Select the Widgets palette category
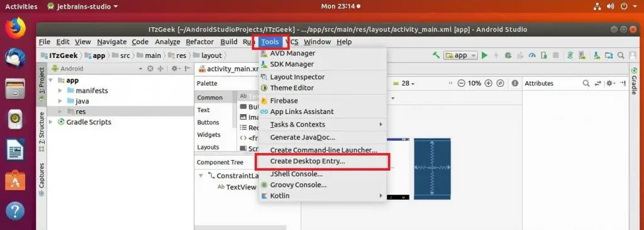 click(209, 135)
